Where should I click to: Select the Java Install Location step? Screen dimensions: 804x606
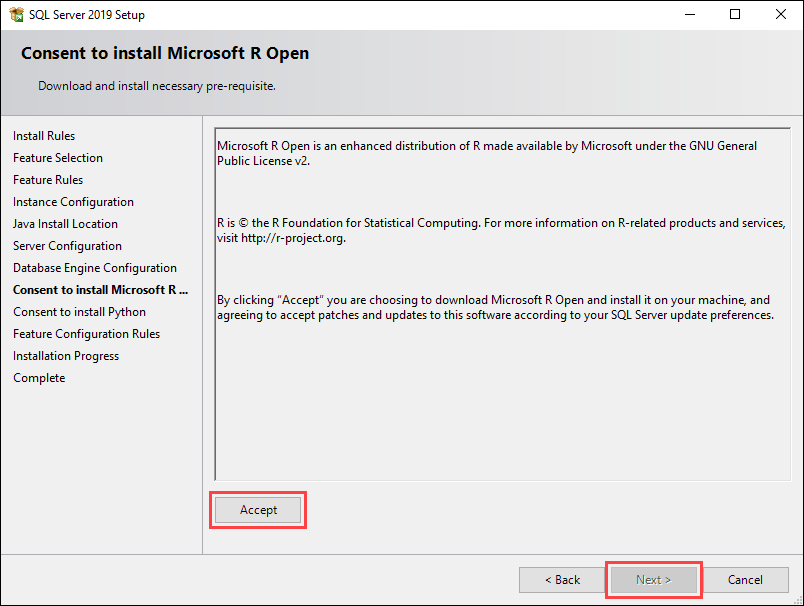click(x=66, y=224)
